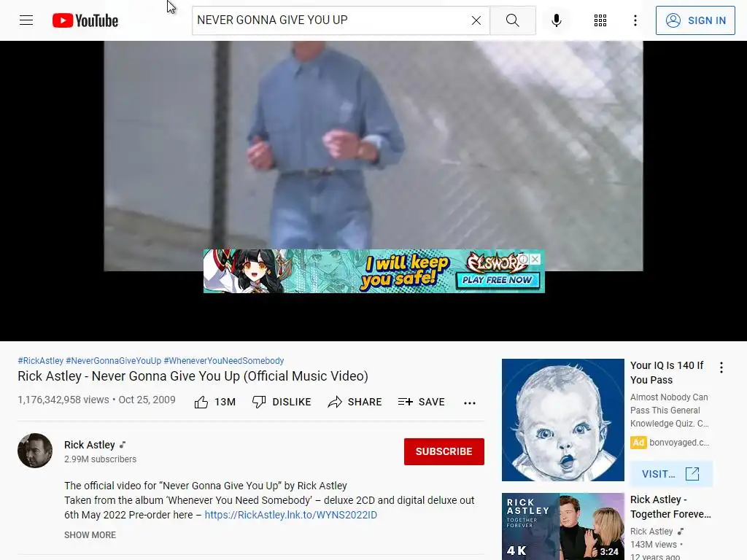This screenshot has height=560, width=747.
Task: Click the 1,176,342,958 views count
Action: [x=63, y=400]
